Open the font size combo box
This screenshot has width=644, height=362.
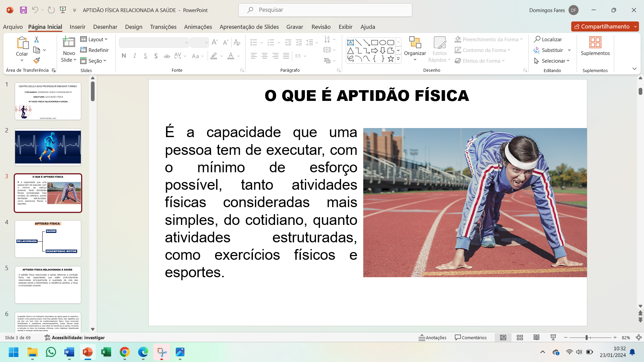tap(199, 43)
